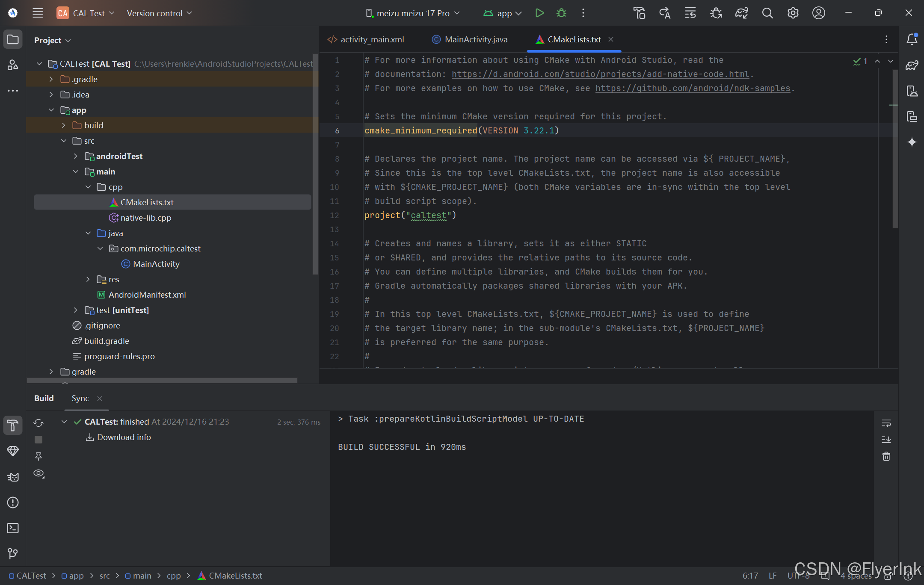924x585 pixels.
Task: Open the meizu 17 Pro device selector
Action: tap(412, 13)
